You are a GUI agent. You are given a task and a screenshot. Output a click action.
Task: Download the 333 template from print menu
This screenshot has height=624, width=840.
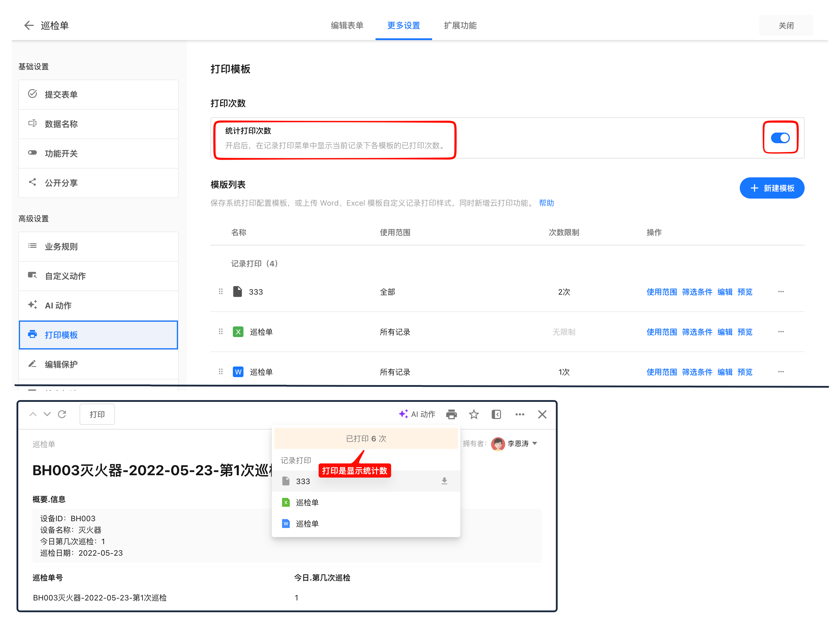pos(444,481)
